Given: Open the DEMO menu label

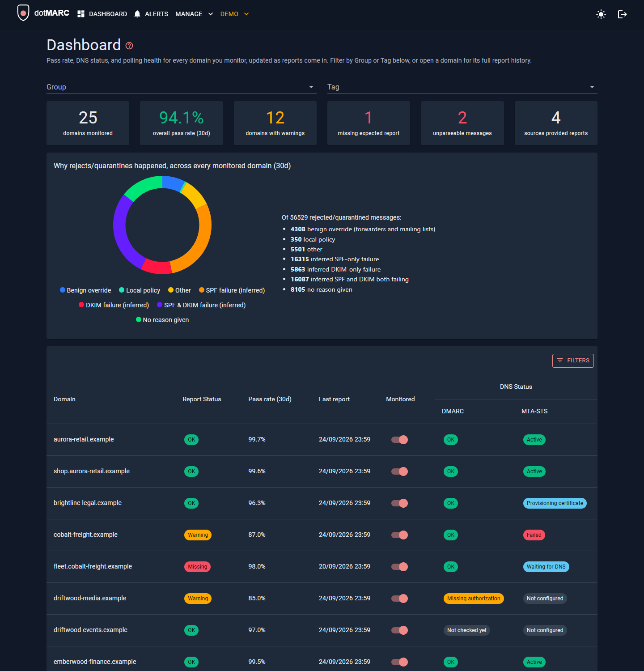Looking at the screenshot, I should tap(229, 14).
